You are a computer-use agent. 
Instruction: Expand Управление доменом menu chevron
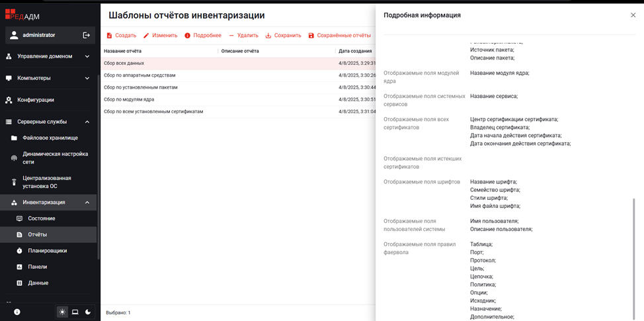click(87, 56)
